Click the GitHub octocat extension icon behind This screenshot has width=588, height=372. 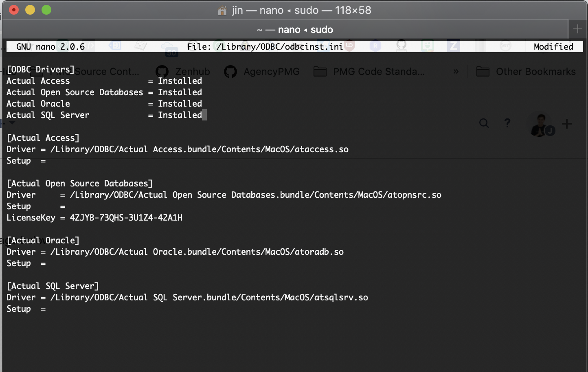402,45
